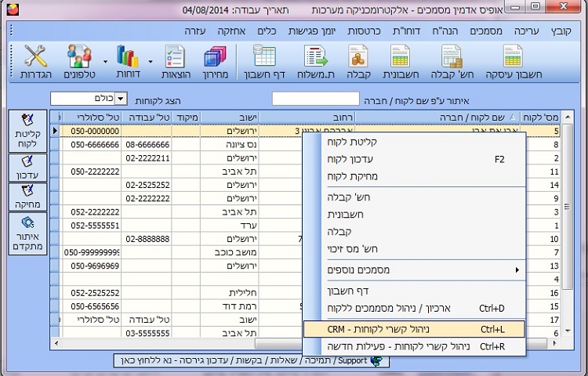The width and height of the screenshot is (588, 376).
Task: Open the כרטסות menu
Action: click(x=364, y=31)
